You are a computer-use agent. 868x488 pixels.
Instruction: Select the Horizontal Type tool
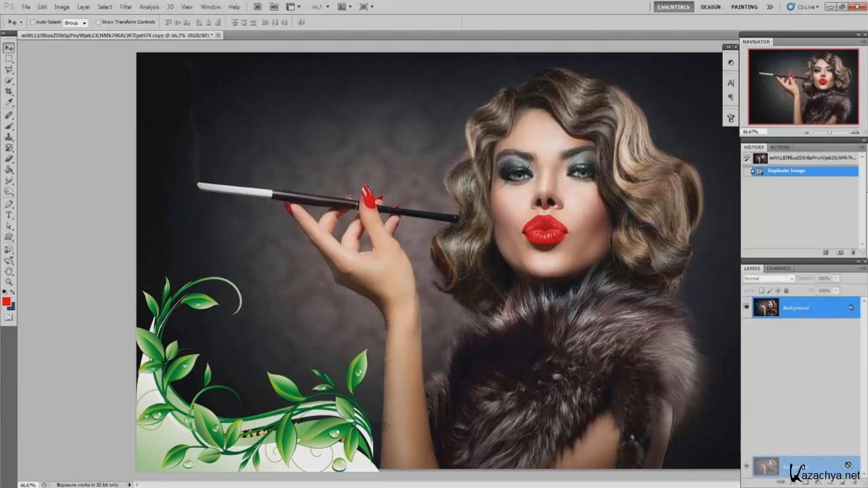pos(9,215)
